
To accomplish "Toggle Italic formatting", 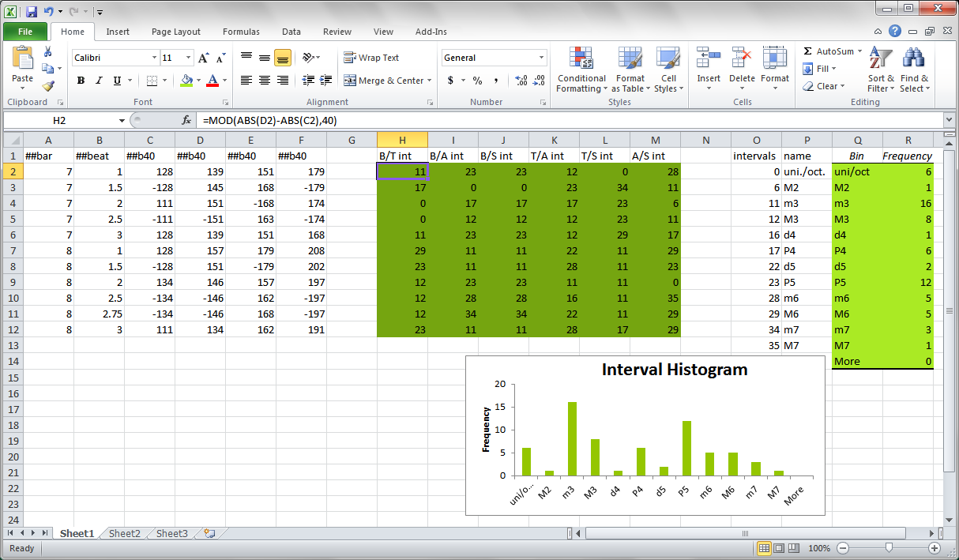I will pos(99,81).
